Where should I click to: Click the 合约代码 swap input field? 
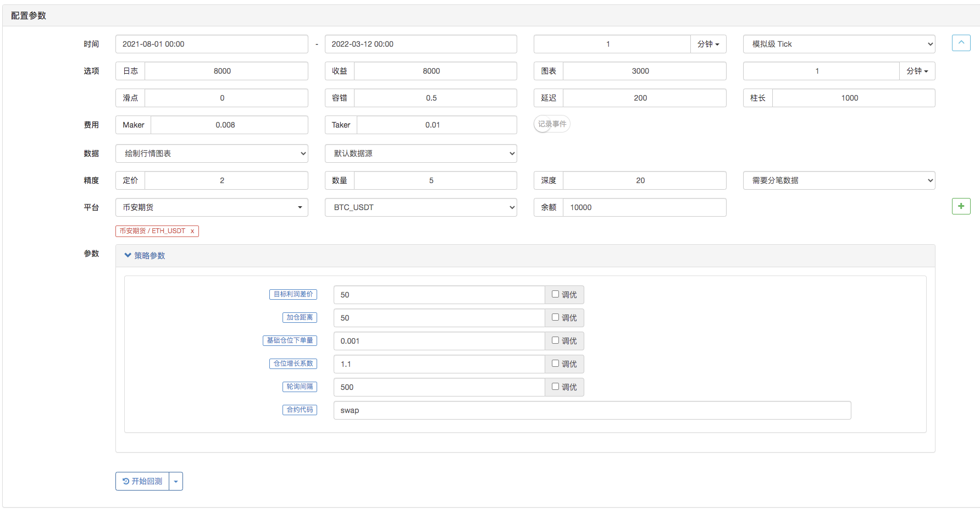coord(592,410)
